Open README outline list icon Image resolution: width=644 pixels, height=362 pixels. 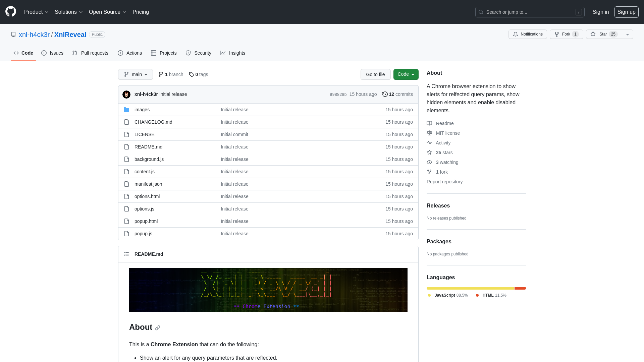coord(126,254)
